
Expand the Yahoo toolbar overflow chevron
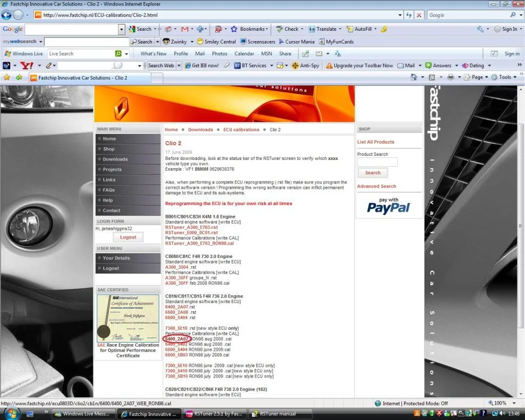519,65
